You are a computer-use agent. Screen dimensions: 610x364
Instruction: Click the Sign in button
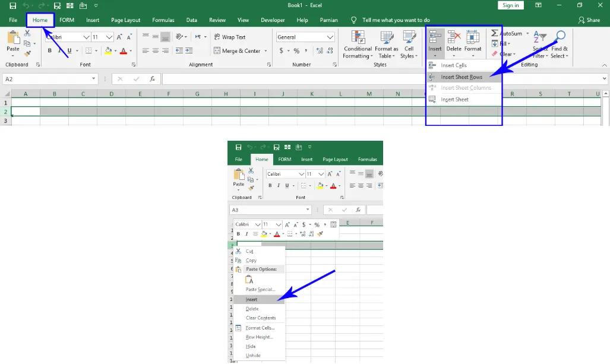510,5
